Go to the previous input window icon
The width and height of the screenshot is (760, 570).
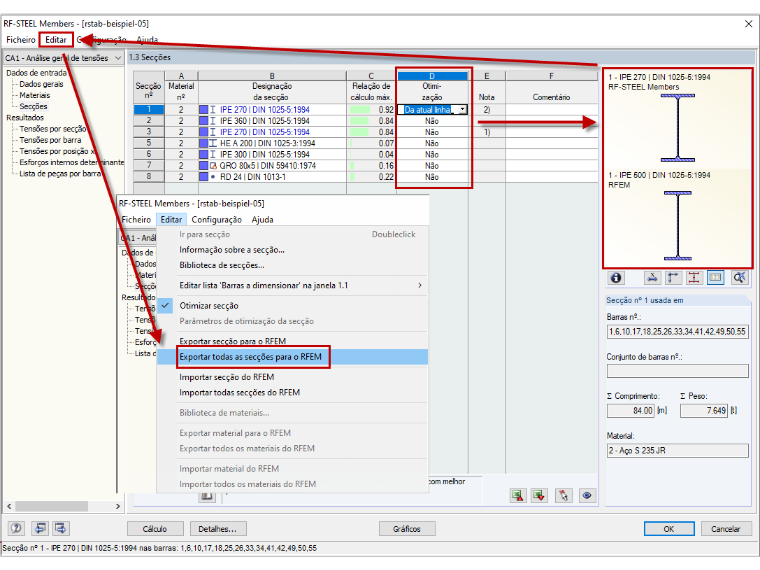(x=40, y=528)
